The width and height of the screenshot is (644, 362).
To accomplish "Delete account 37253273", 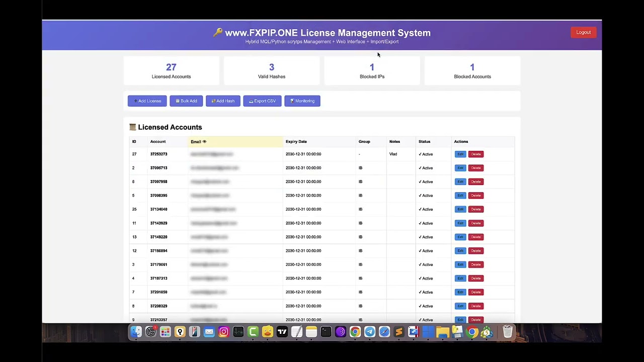I will pyautogui.click(x=476, y=154).
